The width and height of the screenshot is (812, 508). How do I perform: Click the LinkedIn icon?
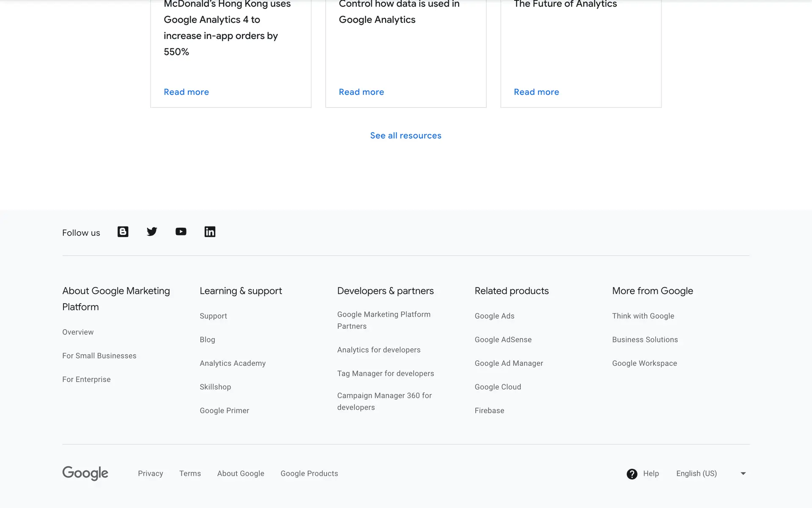(210, 232)
